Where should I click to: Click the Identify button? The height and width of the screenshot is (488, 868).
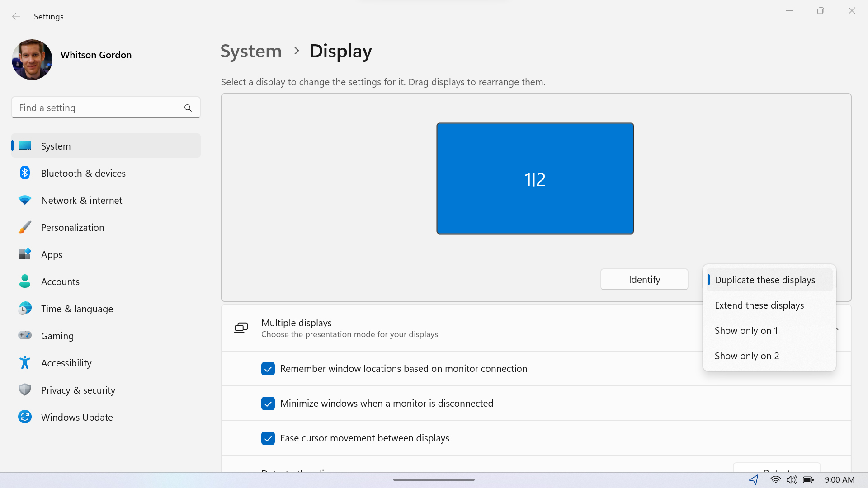point(644,279)
